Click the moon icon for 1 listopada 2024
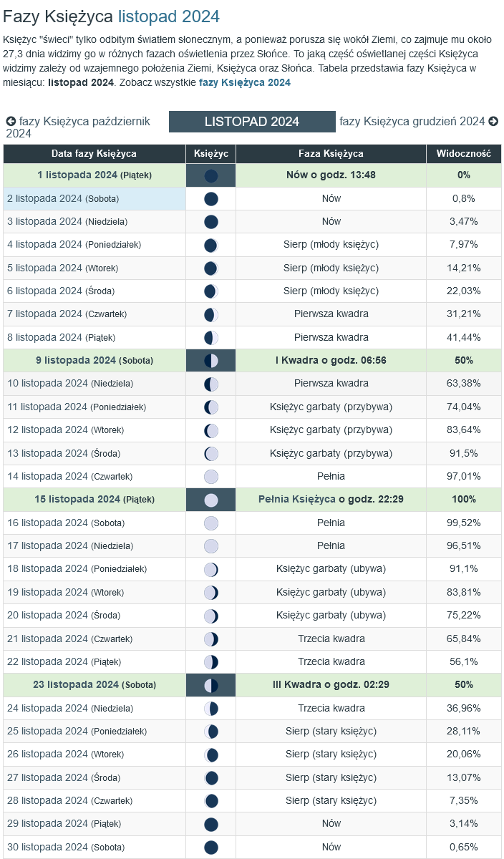This screenshot has height=859, width=504. tap(210, 175)
